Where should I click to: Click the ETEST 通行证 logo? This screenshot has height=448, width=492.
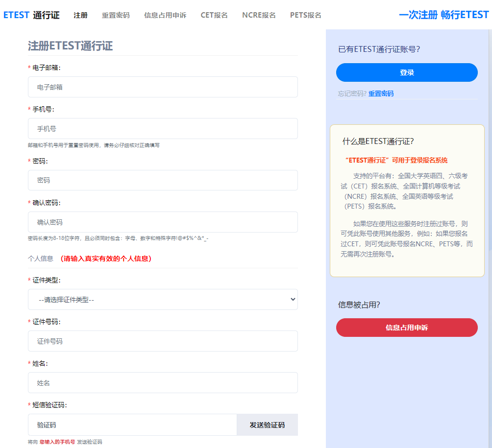click(31, 15)
